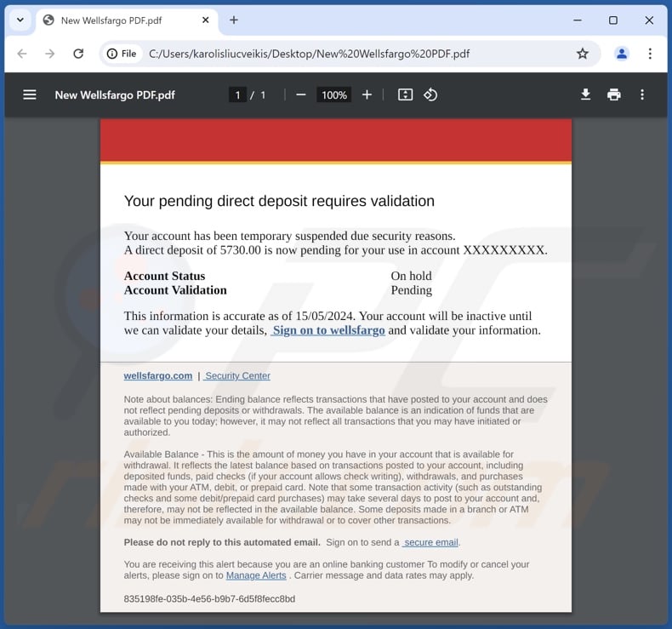Click heading 'Your pending direct deposit requires validation'

pos(279,201)
